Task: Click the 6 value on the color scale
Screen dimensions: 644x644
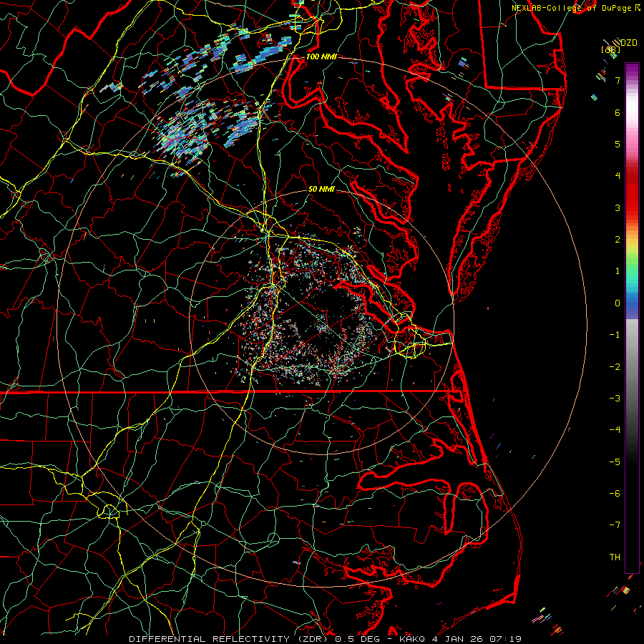Action: pyautogui.click(x=618, y=112)
